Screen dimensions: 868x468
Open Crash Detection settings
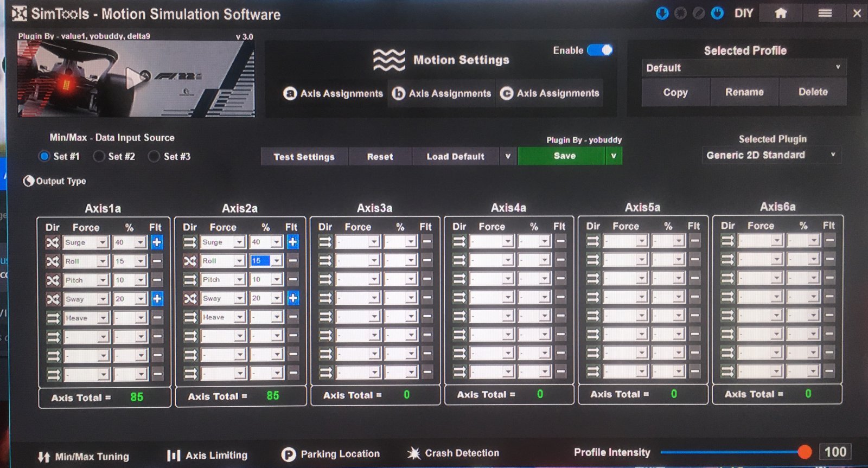(x=453, y=453)
